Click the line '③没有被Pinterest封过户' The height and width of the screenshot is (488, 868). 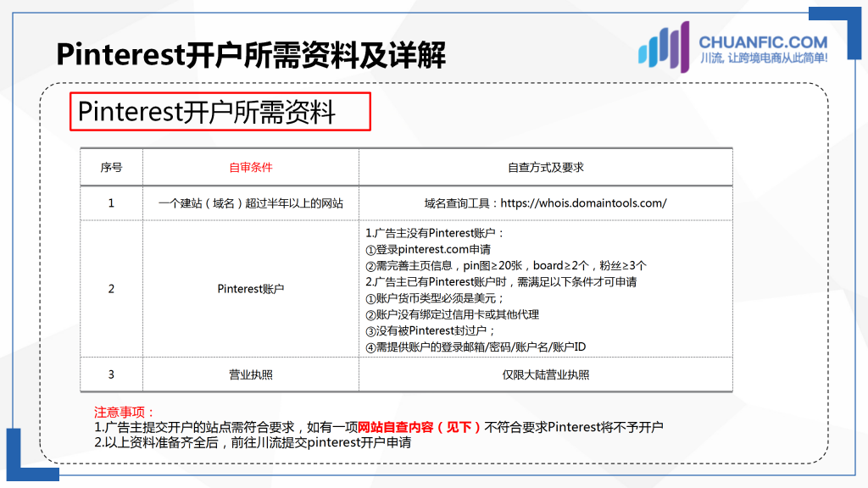point(430,331)
